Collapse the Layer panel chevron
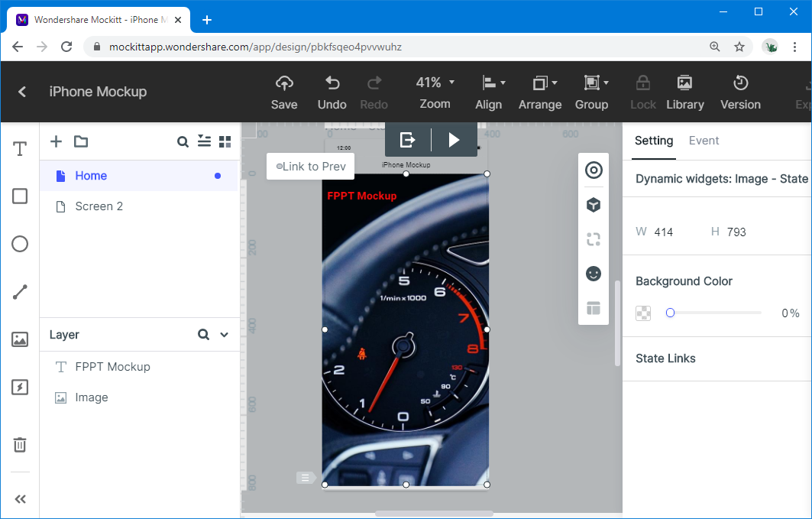Screen dimensions: 812x519 pyautogui.click(x=225, y=335)
